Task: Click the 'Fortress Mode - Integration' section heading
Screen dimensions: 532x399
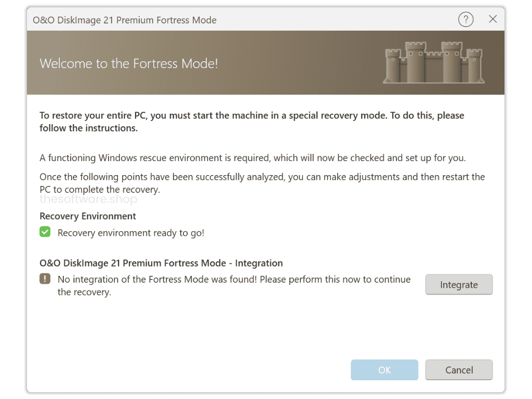Action: click(161, 263)
